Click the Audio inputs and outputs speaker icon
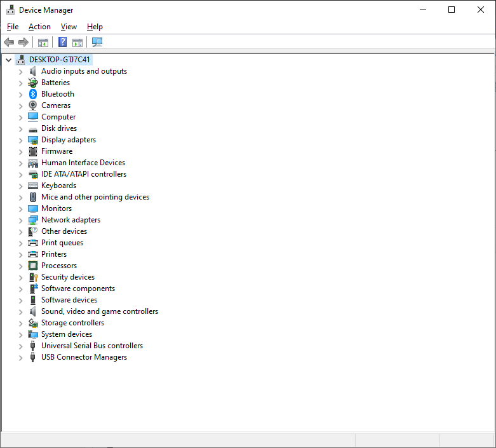The height and width of the screenshot is (448, 496). pos(33,71)
